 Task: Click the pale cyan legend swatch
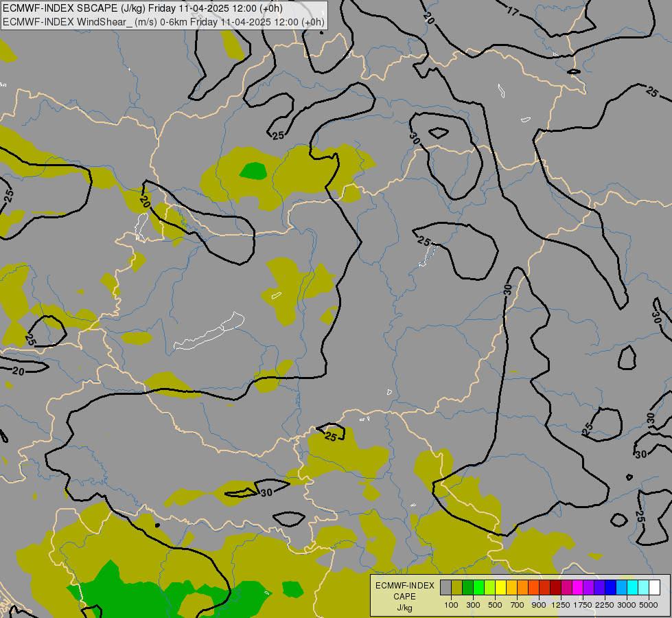click(x=643, y=587)
